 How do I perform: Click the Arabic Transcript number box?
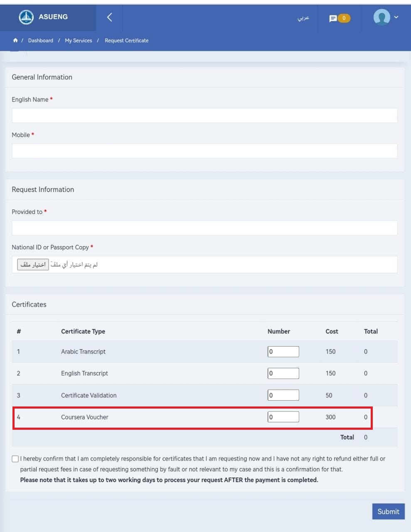pyautogui.click(x=283, y=352)
